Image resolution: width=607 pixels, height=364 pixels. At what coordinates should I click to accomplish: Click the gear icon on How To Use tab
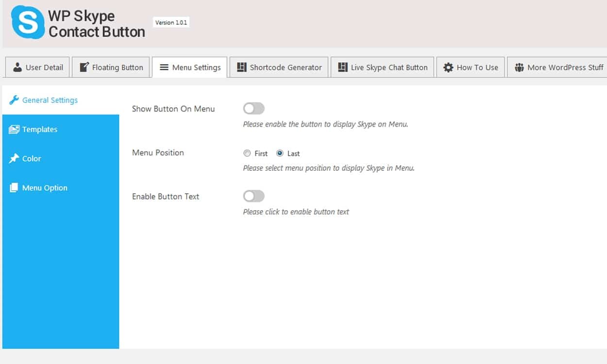(448, 67)
